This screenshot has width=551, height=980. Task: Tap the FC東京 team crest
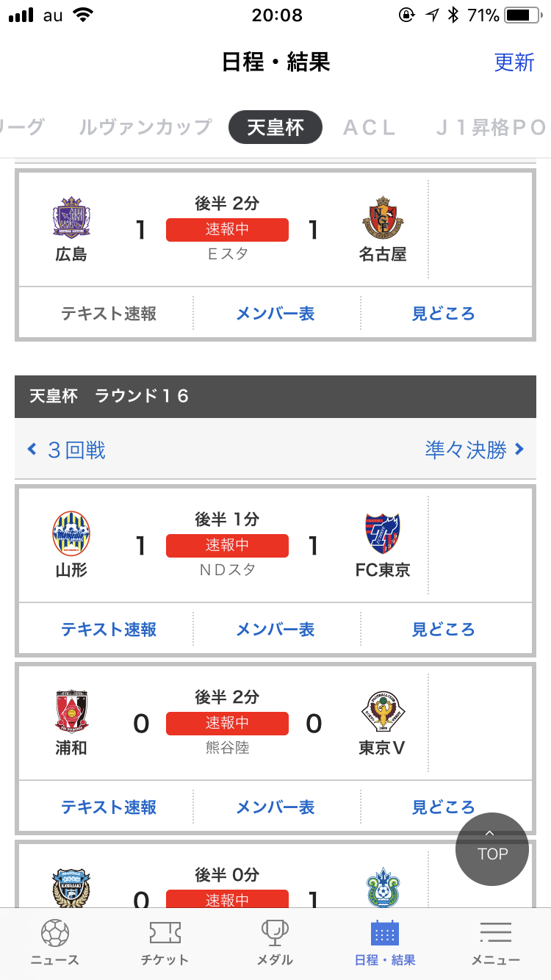[x=383, y=533]
